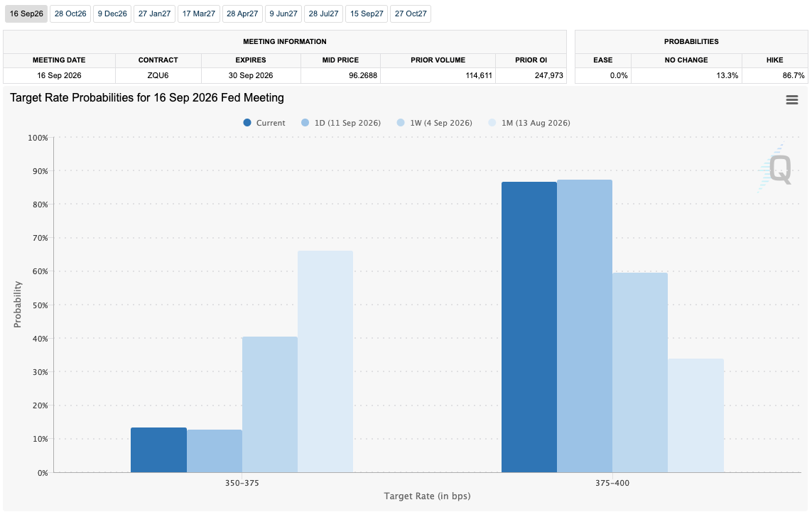The image size is (812, 512).
Task: Select the 28 Jul27 meeting tab
Action: tap(324, 14)
